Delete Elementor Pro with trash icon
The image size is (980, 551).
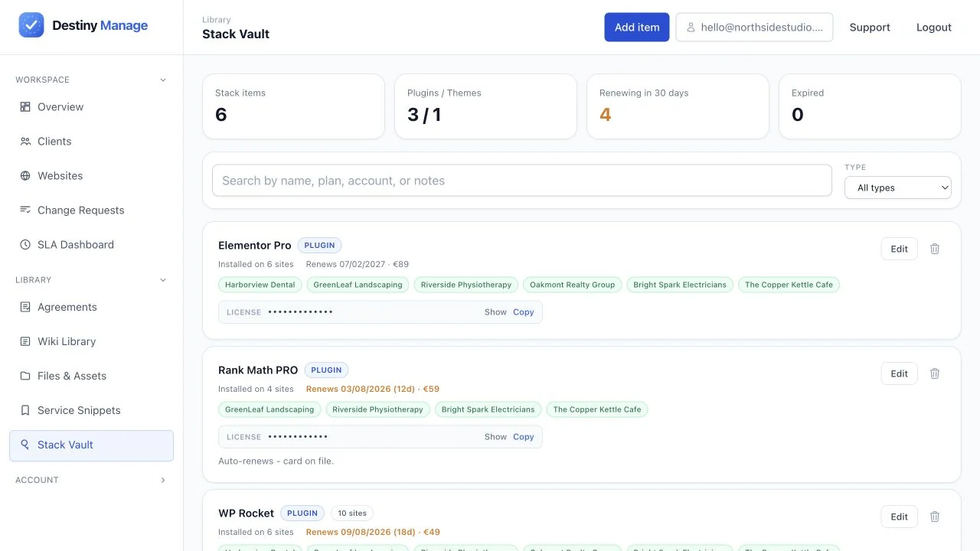pos(935,249)
